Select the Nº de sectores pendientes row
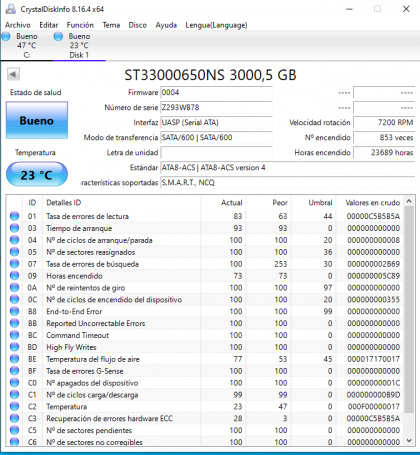420x455 pixels. (205, 430)
